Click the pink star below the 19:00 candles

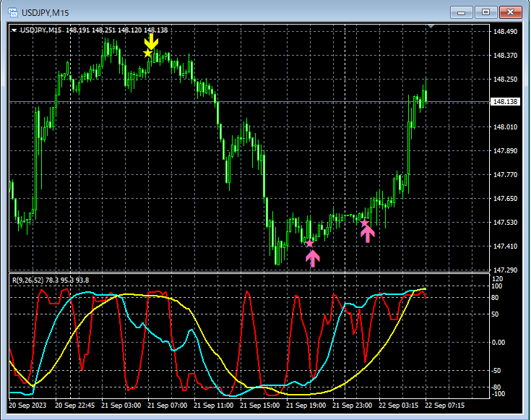(x=309, y=243)
